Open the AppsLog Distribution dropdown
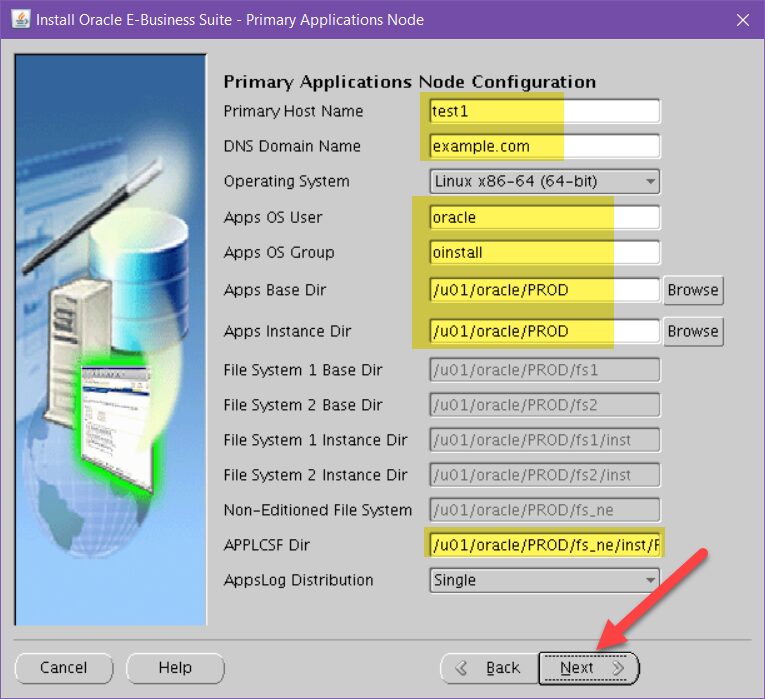 [x=544, y=580]
